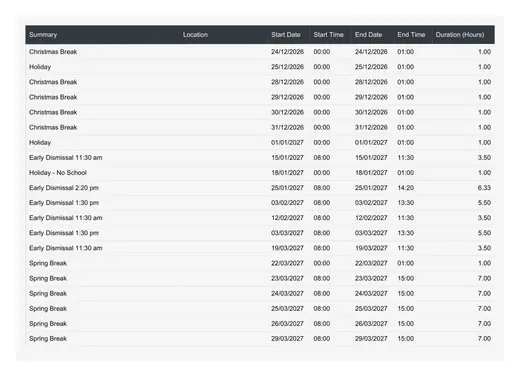Click end time 15:00 for 23/03/2027
Screen dimensions: 520x368
[406, 278]
